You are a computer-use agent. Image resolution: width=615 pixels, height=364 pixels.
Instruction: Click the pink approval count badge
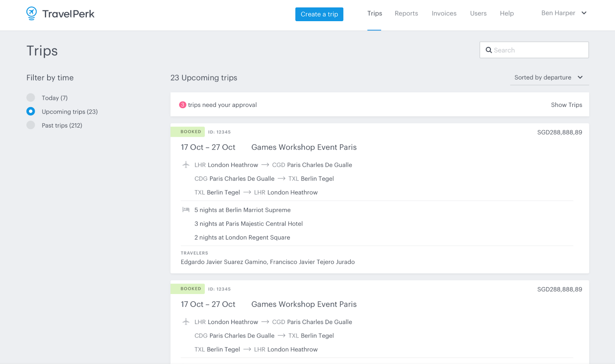coord(183,105)
